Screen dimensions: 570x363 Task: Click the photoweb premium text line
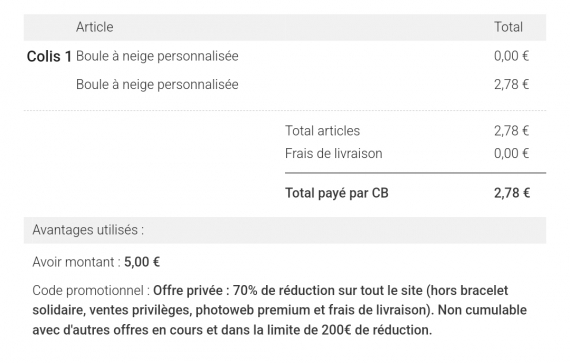click(x=280, y=310)
